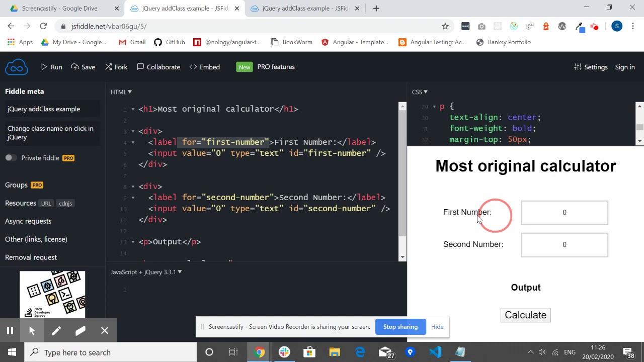This screenshot has height=362, width=644.
Task: Click the Second Number label
Action: pyautogui.click(x=473, y=244)
